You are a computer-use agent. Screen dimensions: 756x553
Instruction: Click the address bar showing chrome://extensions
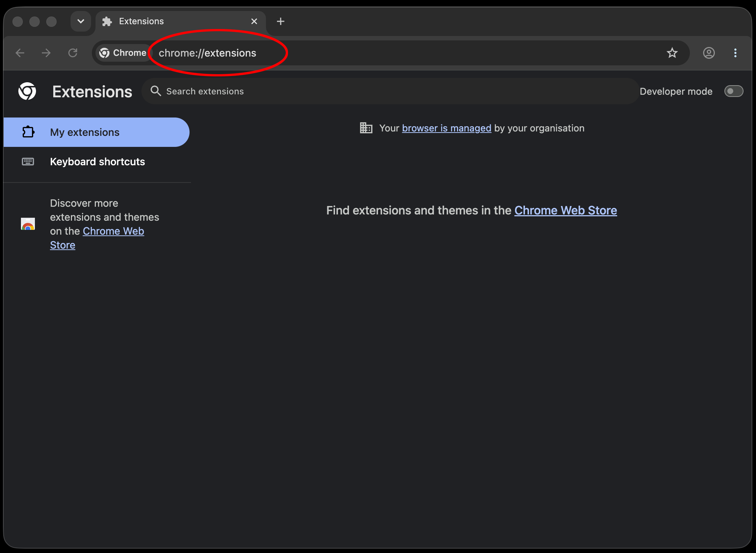391,53
